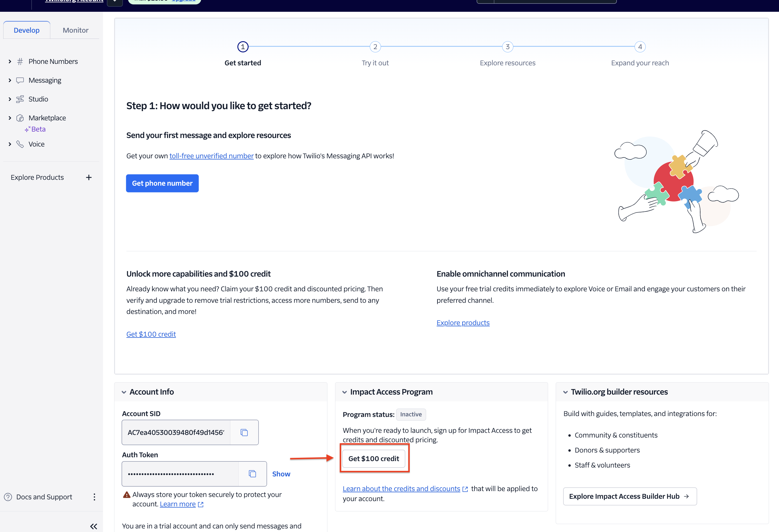Open Docs and Support
779x532 pixels.
pyautogui.click(x=44, y=497)
